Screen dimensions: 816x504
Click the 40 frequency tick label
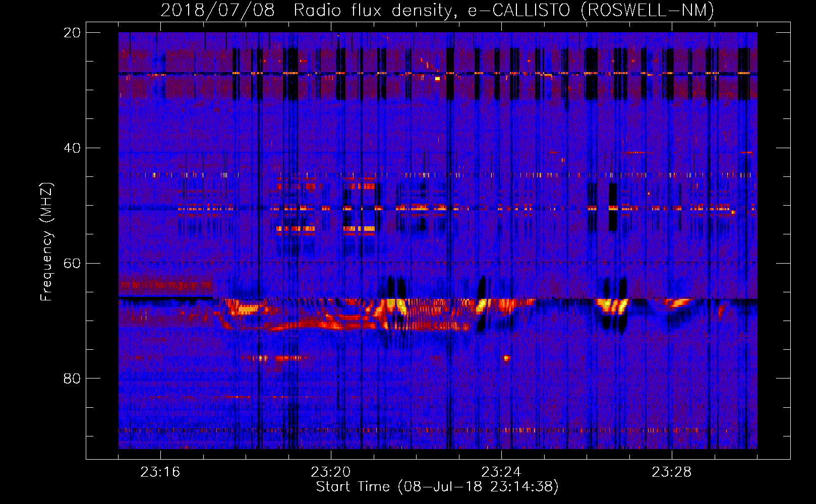[72, 148]
